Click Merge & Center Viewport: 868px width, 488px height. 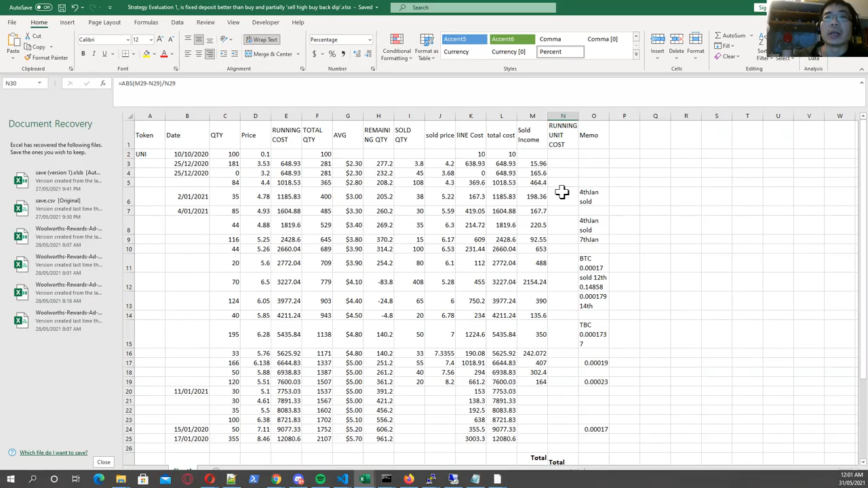(x=269, y=54)
